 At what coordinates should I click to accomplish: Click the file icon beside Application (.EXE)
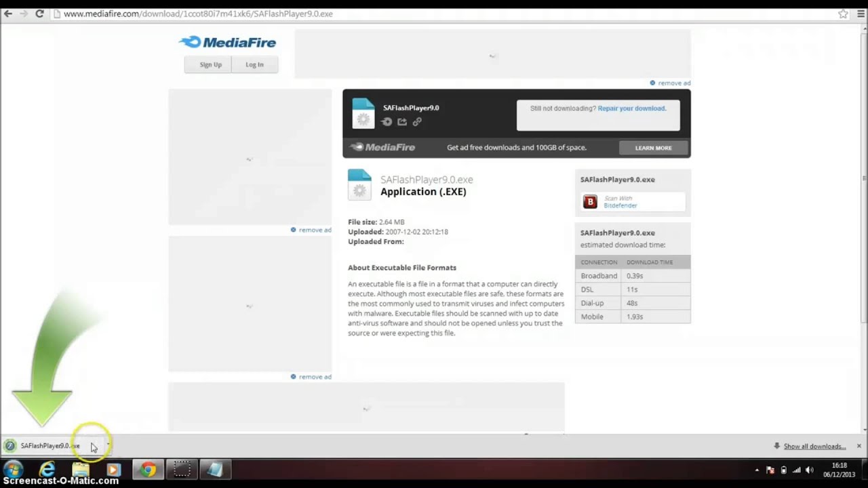pyautogui.click(x=359, y=184)
